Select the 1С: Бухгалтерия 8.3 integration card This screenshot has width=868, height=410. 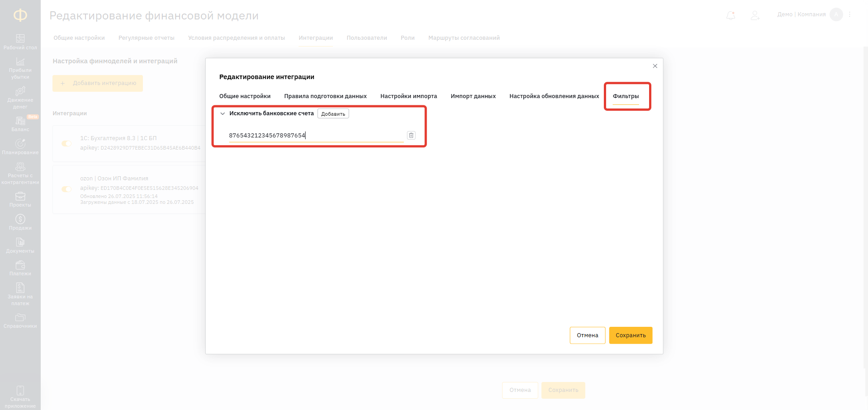(129, 143)
